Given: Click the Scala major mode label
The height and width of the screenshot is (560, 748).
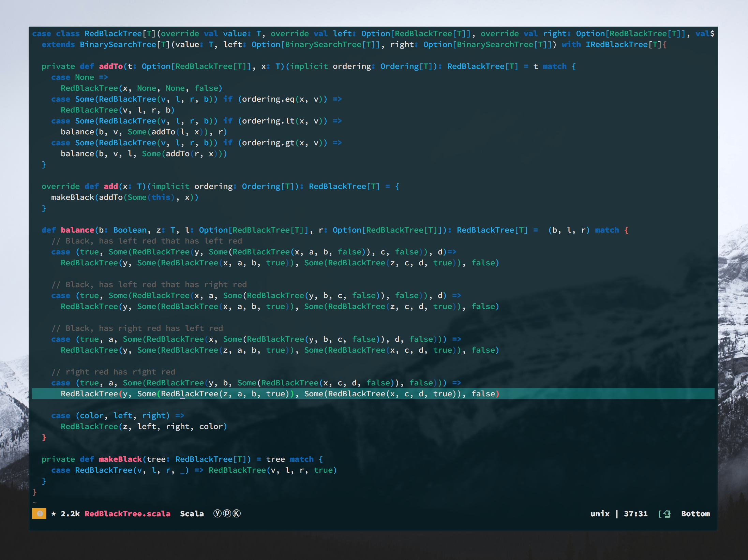Looking at the screenshot, I should 192,514.
